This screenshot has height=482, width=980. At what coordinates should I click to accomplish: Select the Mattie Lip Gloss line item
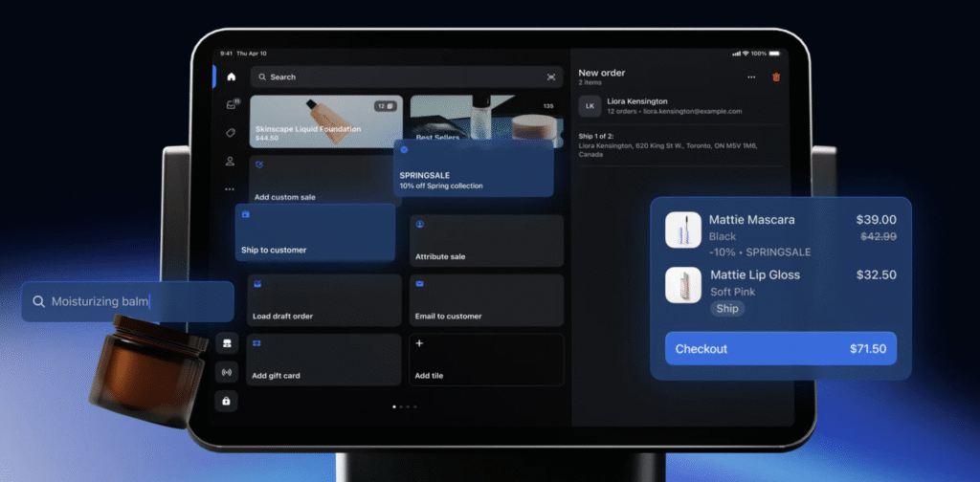point(781,292)
